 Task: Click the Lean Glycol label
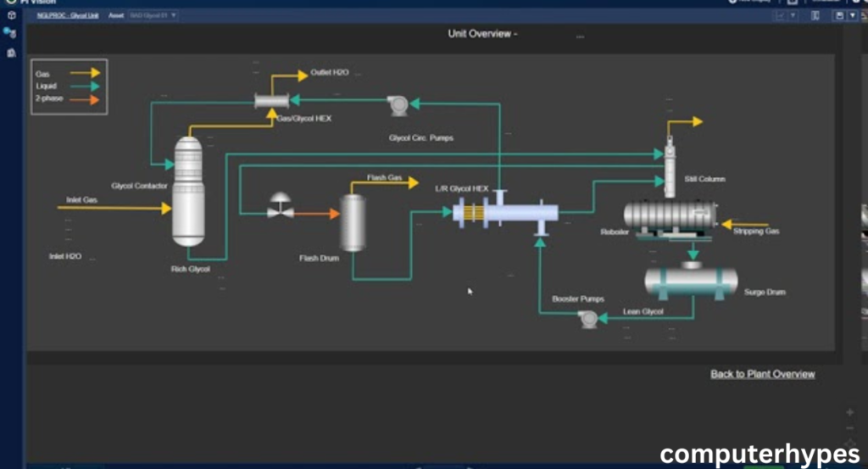pyautogui.click(x=643, y=312)
